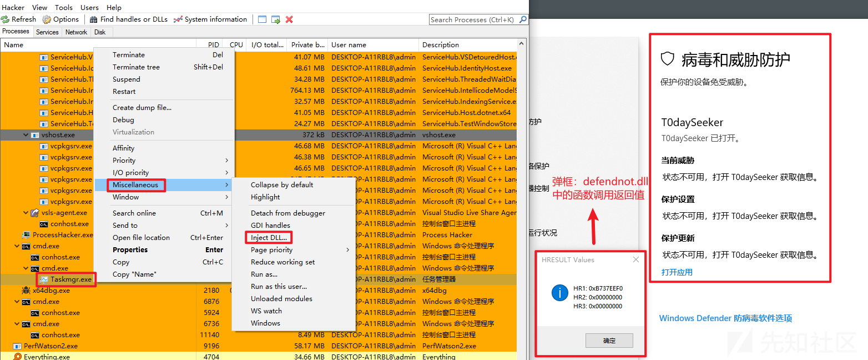Screen dimensions: 868x360
Task: Click the cmd.exe icon with PID 6876
Action: point(27,302)
